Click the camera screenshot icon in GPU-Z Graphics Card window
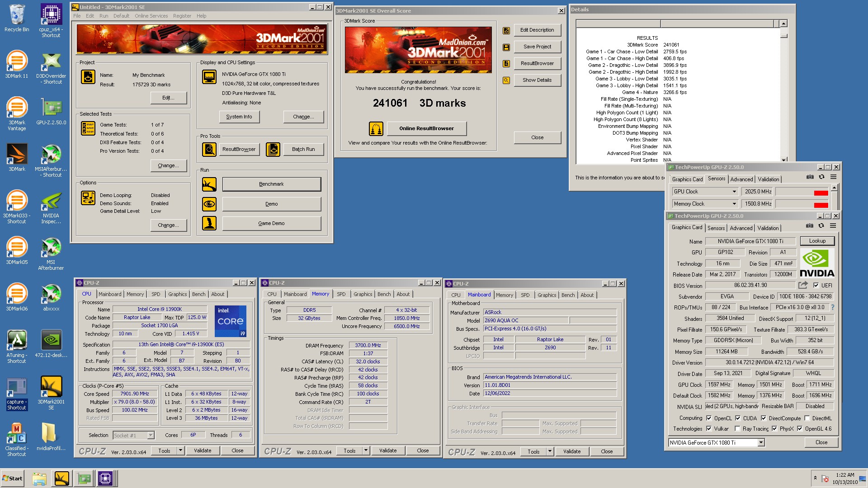The height and width of the screenshot is (488, 868). click(x=810, y=225)
